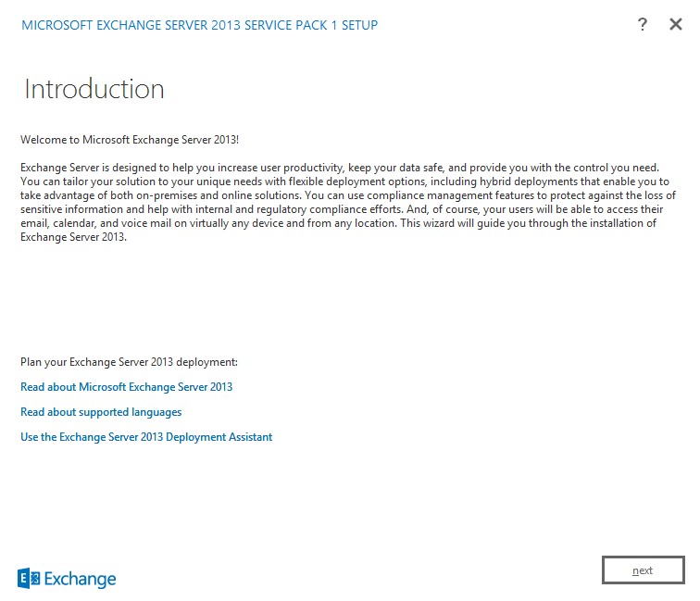Click the blue Exchange E logo icon
Image resolution: width=700 pixels, height=601 pixels.
tap(30, 579)
